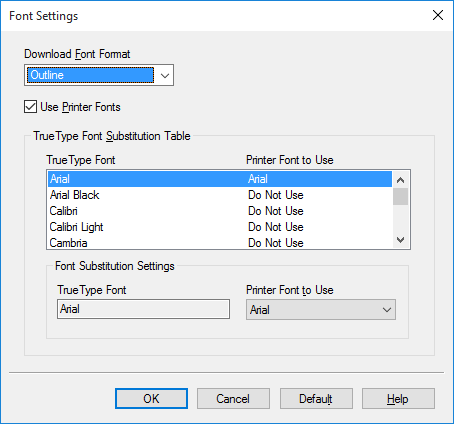Click Do Not Use next to Cambria
Viewport: 454px width, 424px height.
point(276,243)
